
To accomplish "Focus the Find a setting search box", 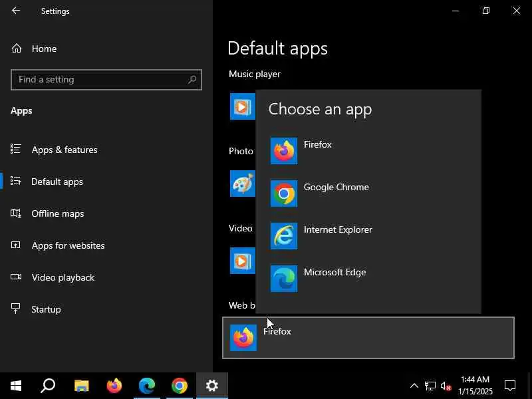I will pyautogui.click(x=106, y=80).
